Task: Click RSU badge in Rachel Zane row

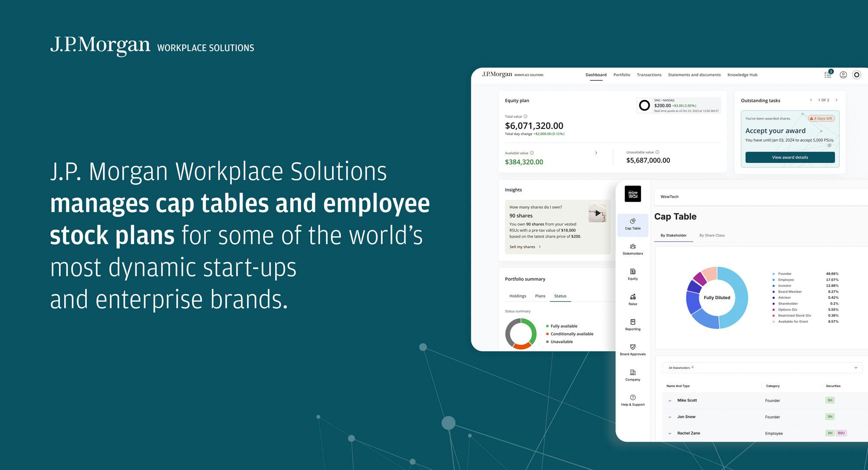Action: (x=841, y=433)
